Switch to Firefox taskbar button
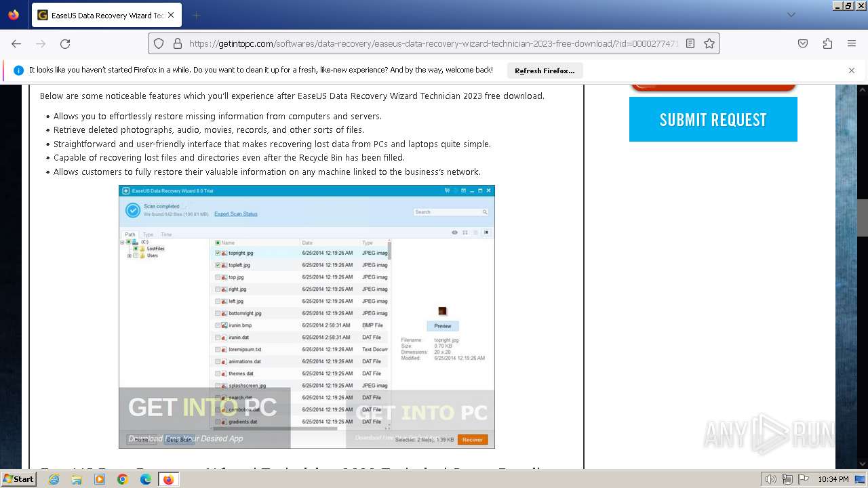The width and height of the screenshot is (868, 488). 168,479
